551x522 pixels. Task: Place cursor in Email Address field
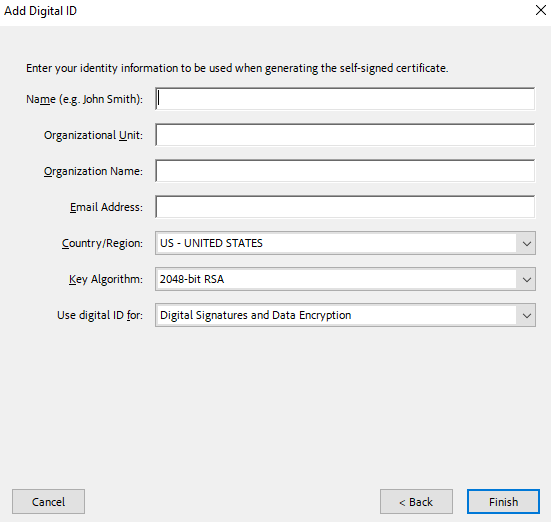(345, 207)
